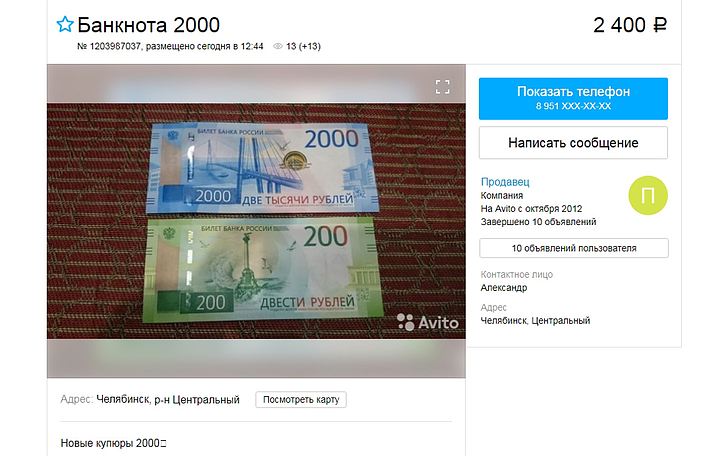Open the Продавец seller profile link
Image resolution: width=720 pixels, height=456 pixels.
click(505, 182)
